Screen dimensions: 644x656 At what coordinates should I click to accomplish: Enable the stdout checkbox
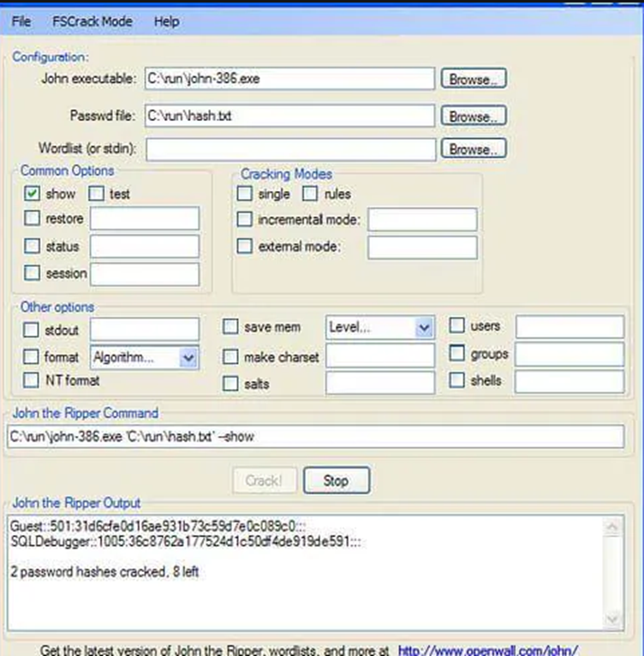[31, 330]
